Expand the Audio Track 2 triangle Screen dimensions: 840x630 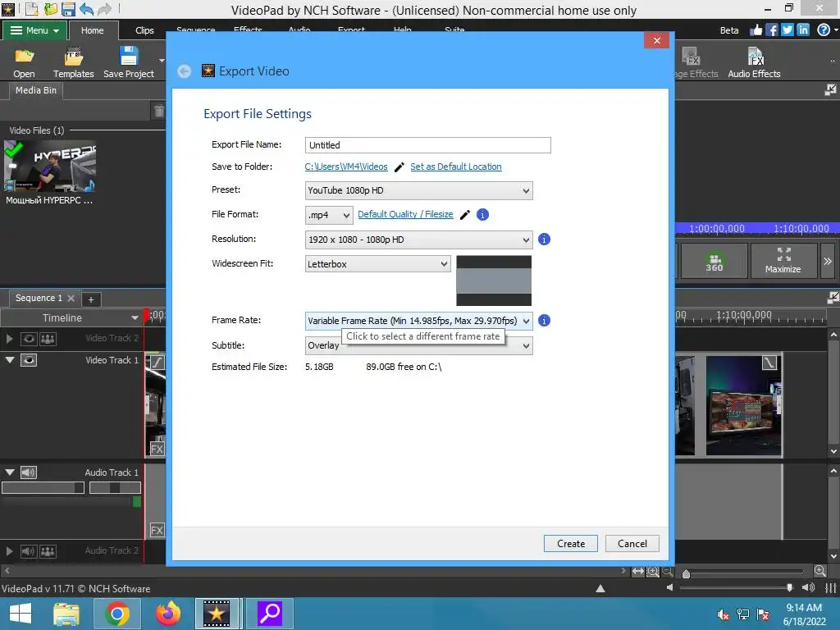pyautogui.click(x=9, y=551)
